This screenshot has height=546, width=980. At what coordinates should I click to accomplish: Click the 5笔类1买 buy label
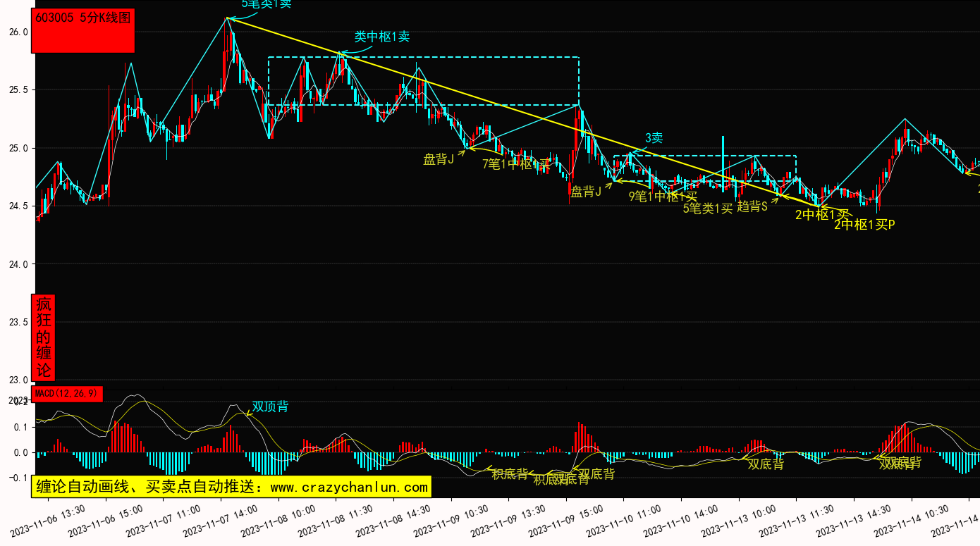pyautogui.click(x=708, y=208)
